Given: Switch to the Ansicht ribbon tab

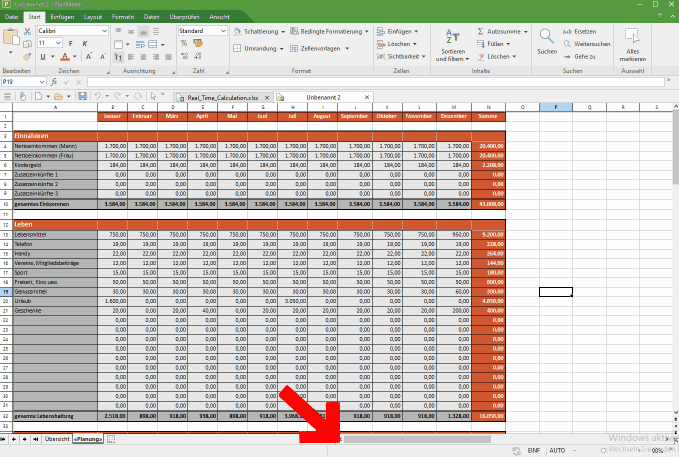Looking at the screenshot, I should (x=219, y=17).
